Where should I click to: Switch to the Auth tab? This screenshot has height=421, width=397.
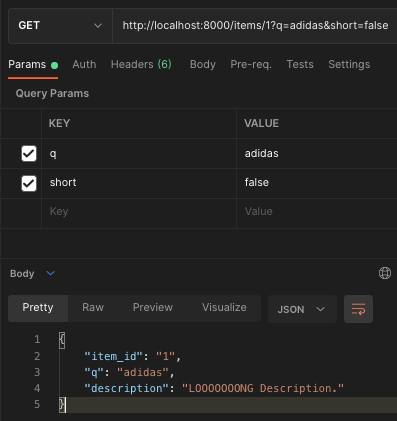click(84, 64)
